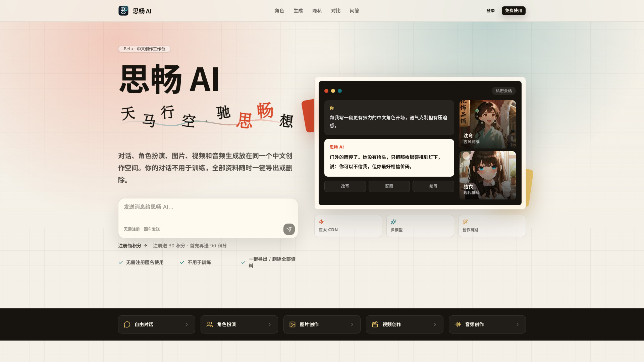Open the 音频创作 chevron arrow
Screen dimensions: 644x362
518,324
